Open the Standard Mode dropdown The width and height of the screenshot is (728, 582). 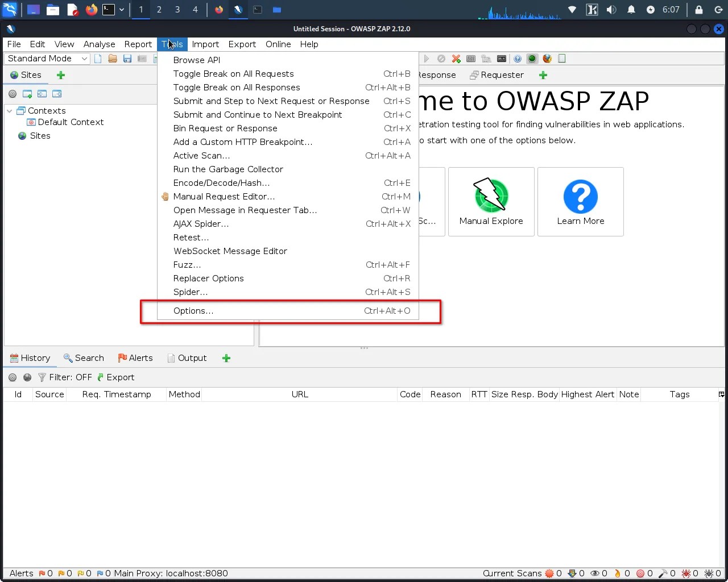[47, 58]
